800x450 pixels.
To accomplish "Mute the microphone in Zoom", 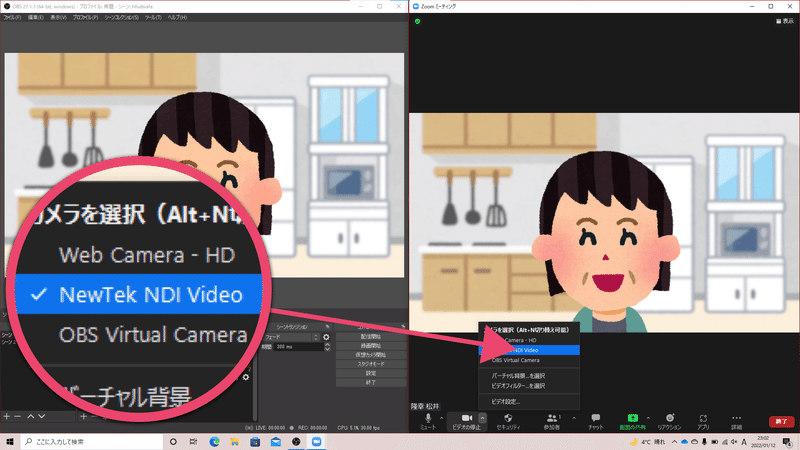I will click(x=428, y=421).
